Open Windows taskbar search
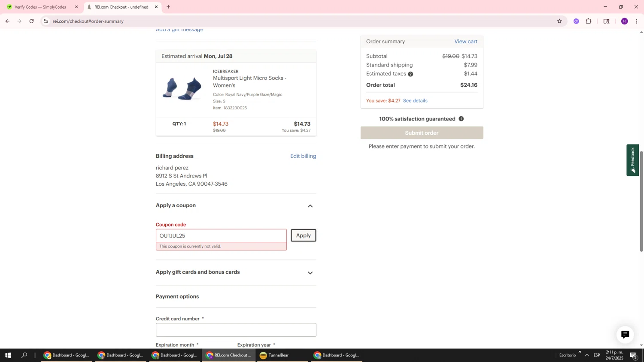The height and width of the screenshot is (362, 644). (x=24, y=355)
